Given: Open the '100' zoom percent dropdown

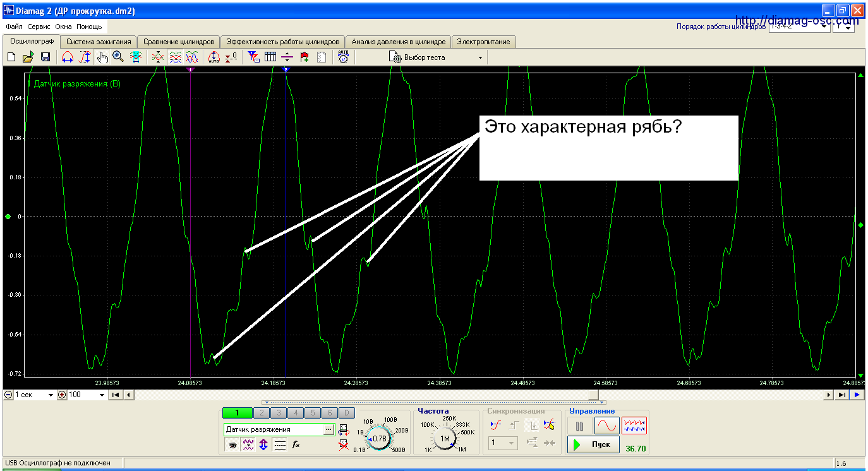Looking at the screenshot, I should tap(87, 395).
